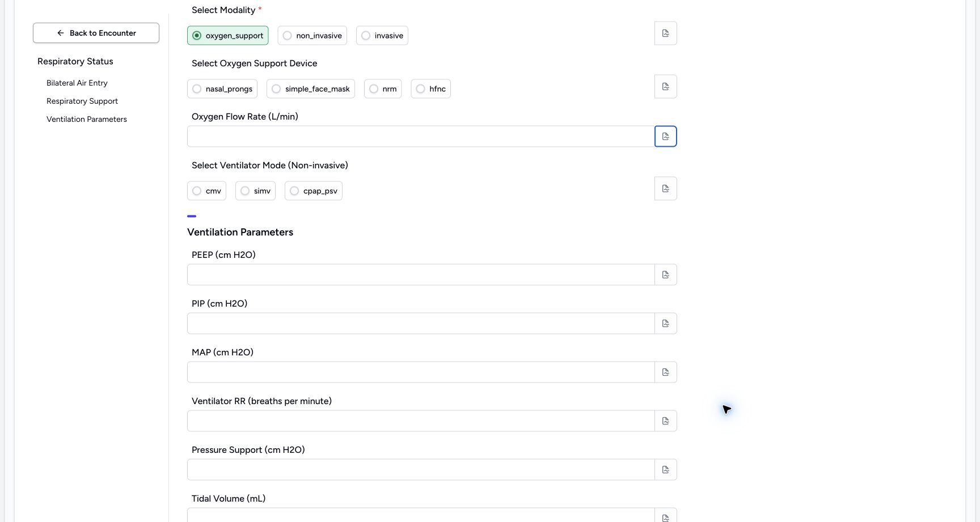
Task: Open note icon beside Ventilator Mode row
Action: point(665,189)
